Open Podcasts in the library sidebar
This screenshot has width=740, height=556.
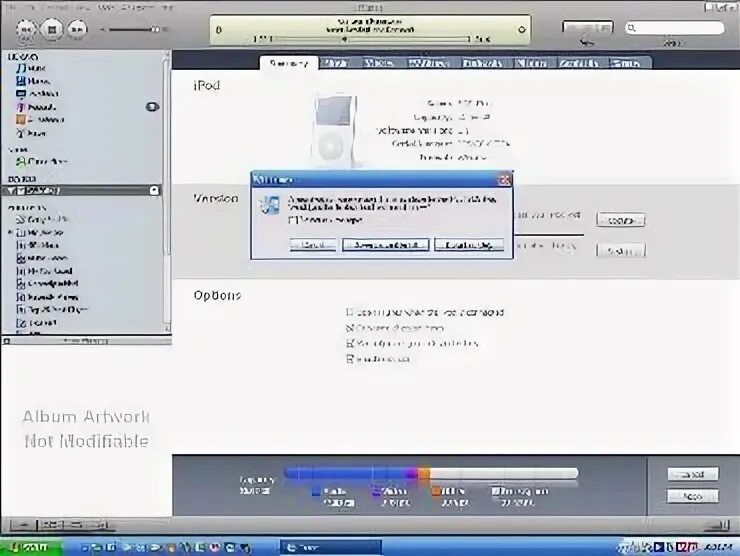coord(36,107)
